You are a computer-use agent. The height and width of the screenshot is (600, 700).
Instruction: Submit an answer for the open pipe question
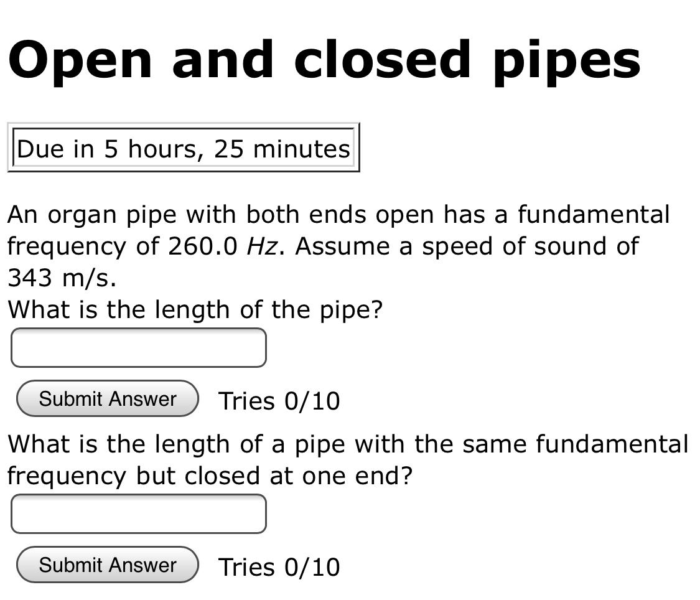point(106,398)
